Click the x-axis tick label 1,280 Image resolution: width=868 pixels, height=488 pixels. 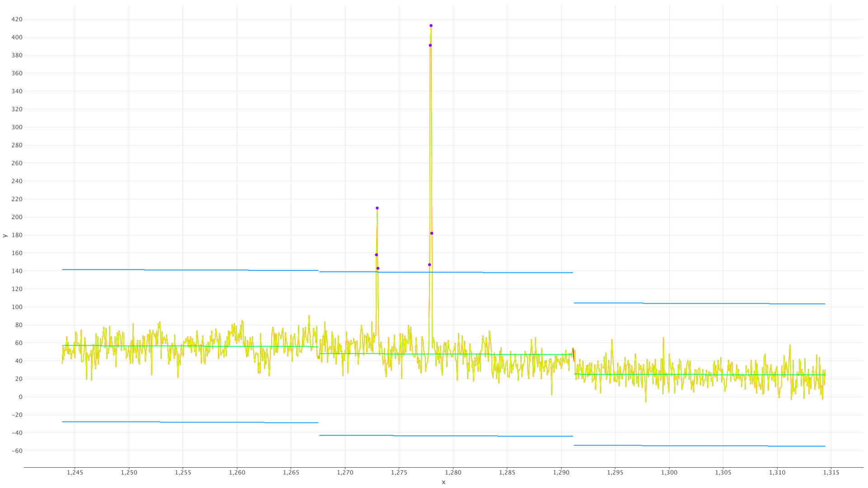point(453,473)
